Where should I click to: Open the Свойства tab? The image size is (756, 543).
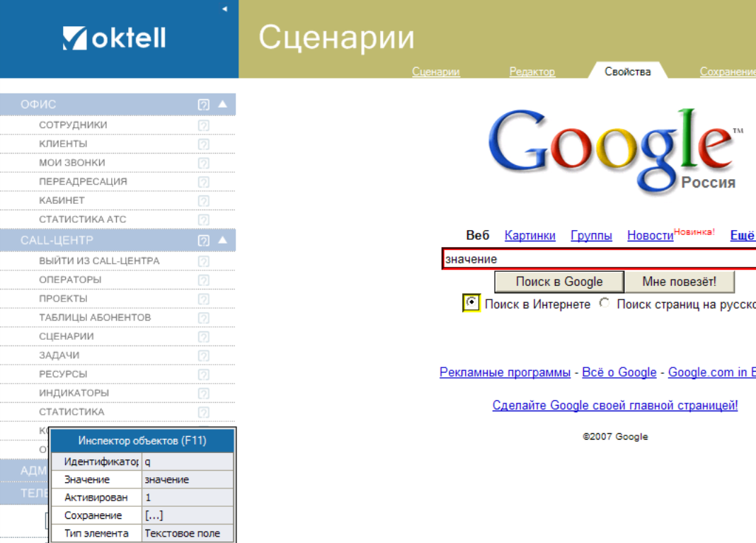point(627,72)
